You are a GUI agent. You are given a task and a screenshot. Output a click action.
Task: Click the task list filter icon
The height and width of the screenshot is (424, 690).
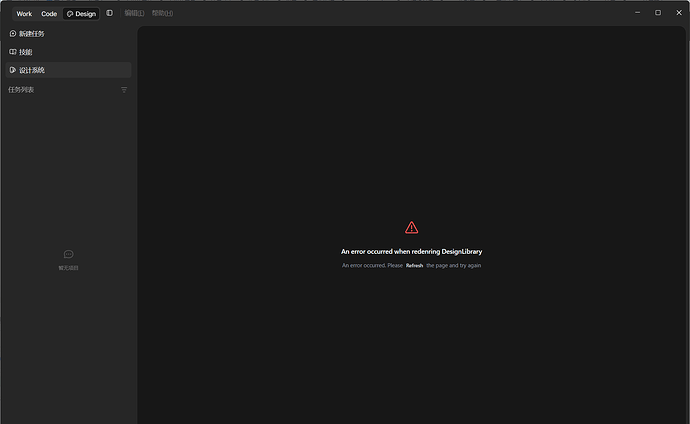124,90
